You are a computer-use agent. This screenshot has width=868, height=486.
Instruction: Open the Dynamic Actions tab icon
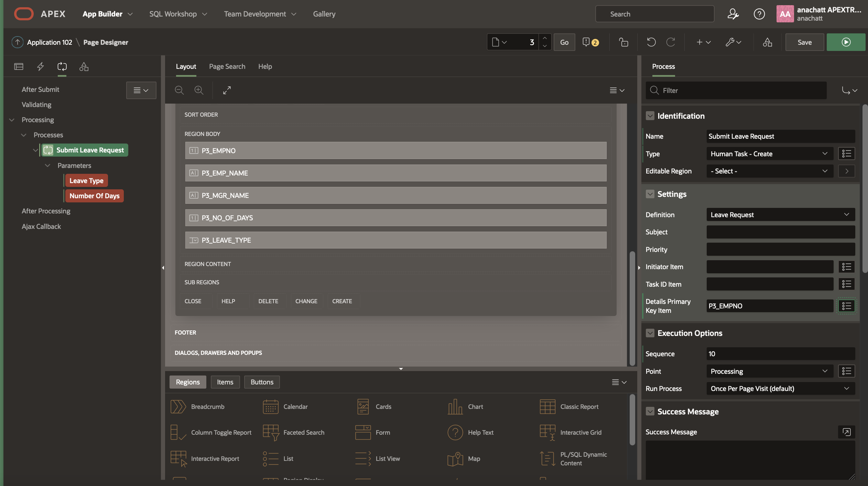(40, 66)
